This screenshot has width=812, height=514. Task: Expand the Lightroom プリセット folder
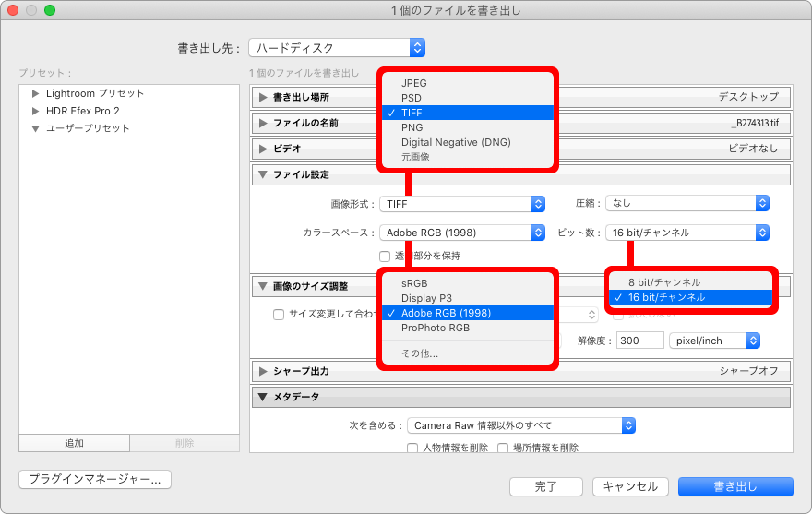(36, 94)
